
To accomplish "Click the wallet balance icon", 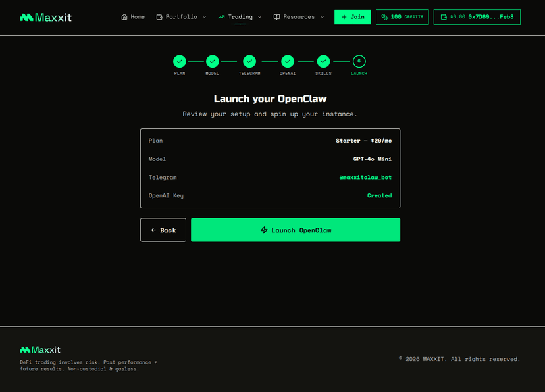I will (442, 16).
